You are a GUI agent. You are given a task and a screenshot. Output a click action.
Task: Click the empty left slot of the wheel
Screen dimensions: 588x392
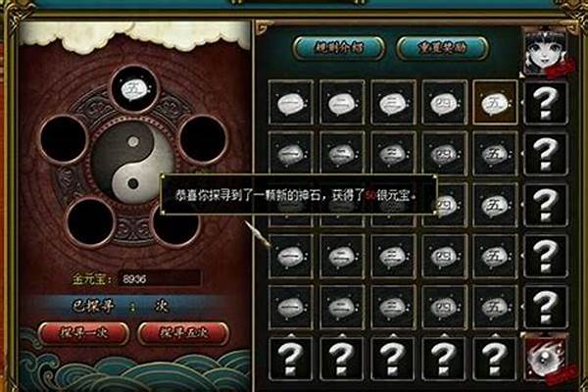click(x=63, y=139)
